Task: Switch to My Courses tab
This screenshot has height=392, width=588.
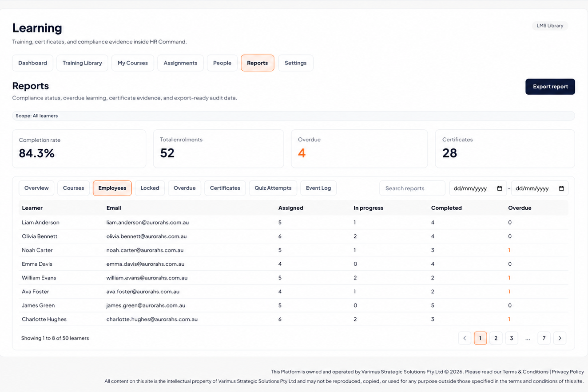Action: click(133, 63)
